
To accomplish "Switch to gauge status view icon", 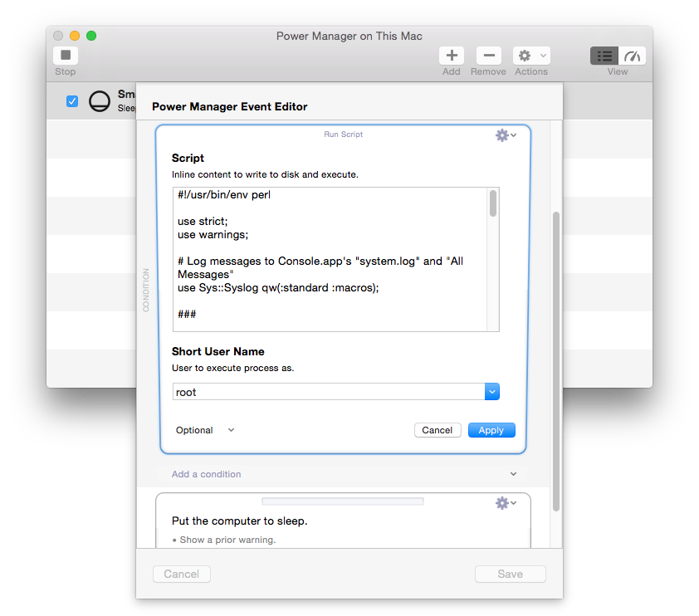I will coord(632,56).
